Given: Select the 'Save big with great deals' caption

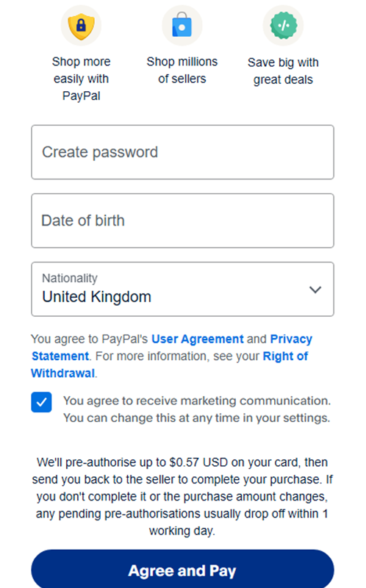Looking at the screenshot, I should (x=283, y=71).
